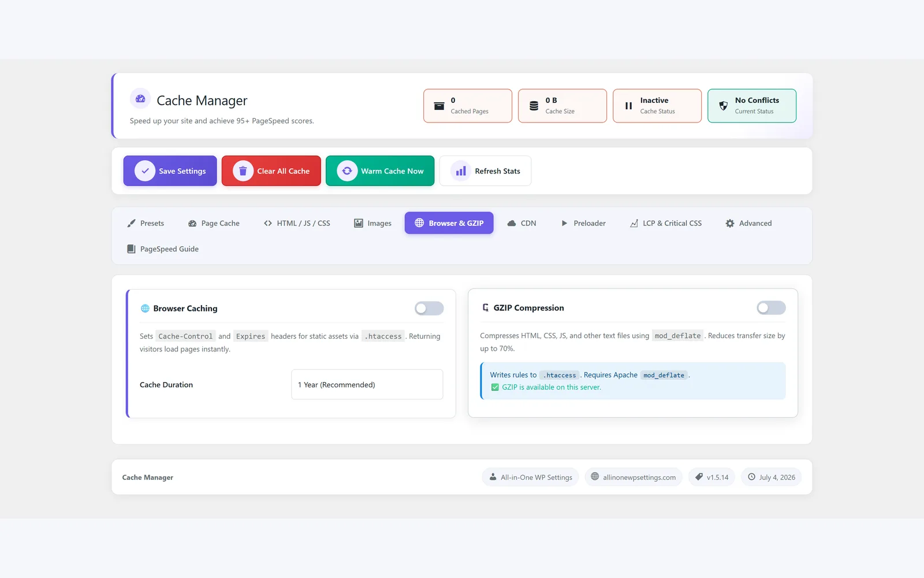
Task: Open the PageSpeed Guide tab
Action: [x=163, y=249]
